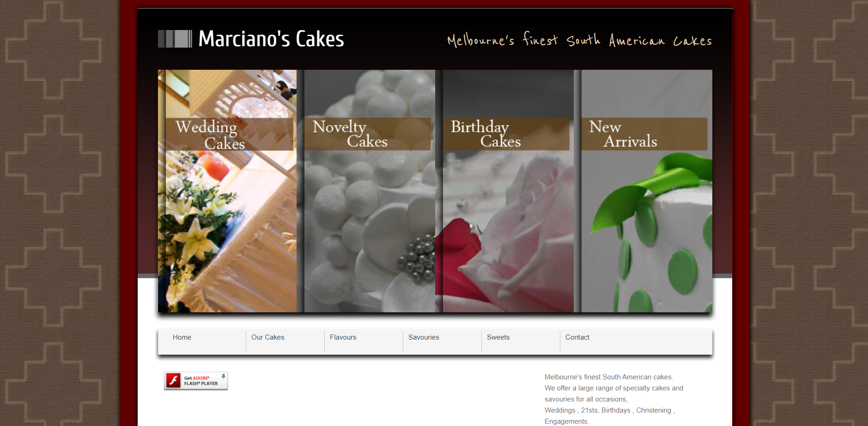Viewport: 868px width, 426px height.
Task: Click the Wedding Cakes label banner
Action: point(229,134)
